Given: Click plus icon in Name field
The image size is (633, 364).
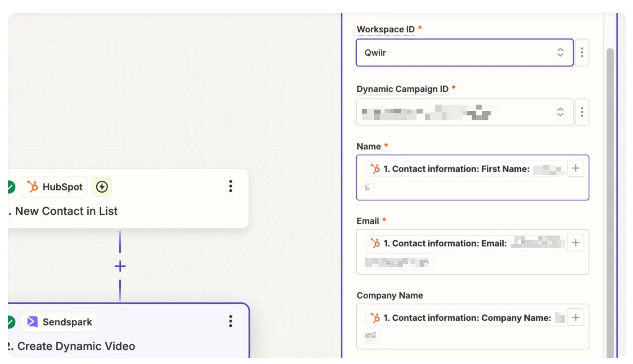Looking at the screenshot, I should coord(575,169).
